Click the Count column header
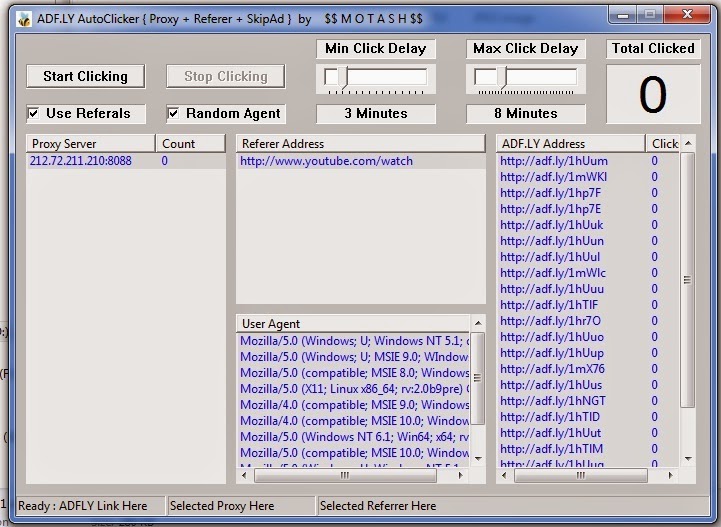This screenshot has width=721, height=527. (x=190, y=143)
